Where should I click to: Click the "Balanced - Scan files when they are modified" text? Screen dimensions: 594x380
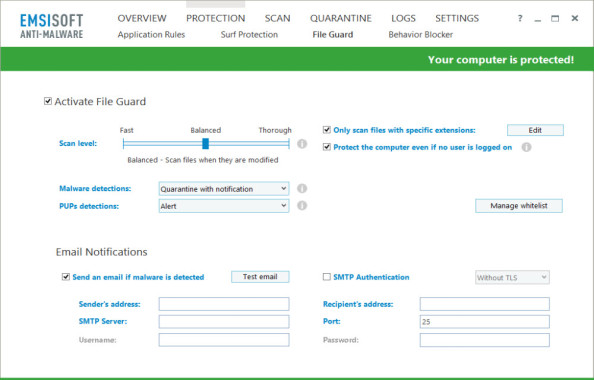203,160
